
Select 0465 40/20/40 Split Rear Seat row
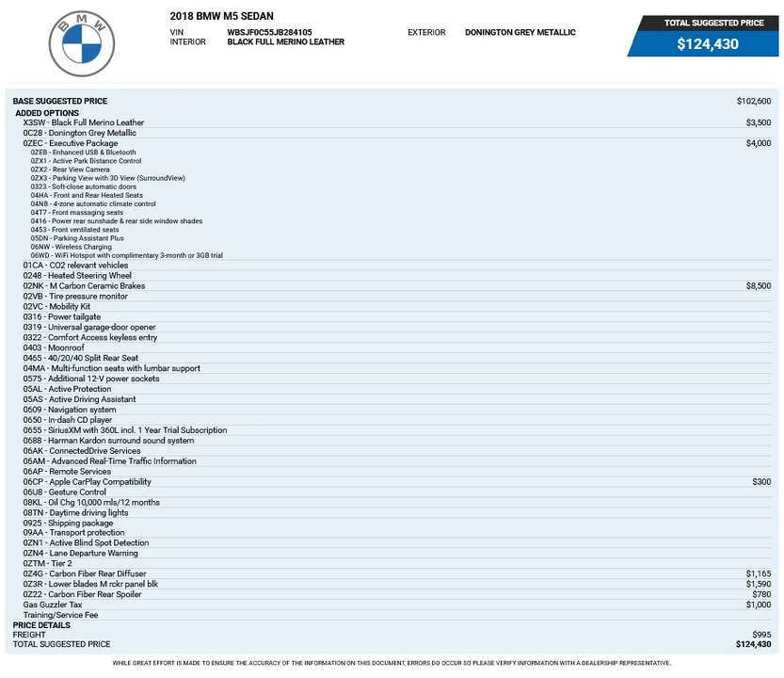point(397,358)
